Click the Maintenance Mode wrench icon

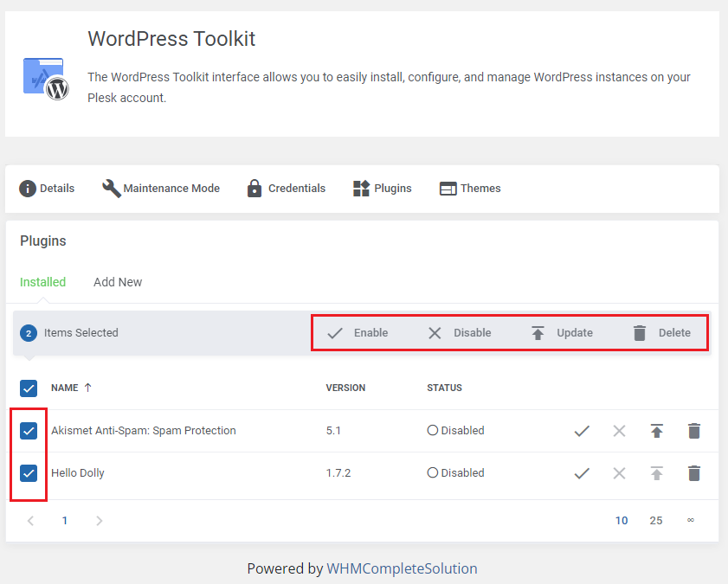[x=112, y=189]
